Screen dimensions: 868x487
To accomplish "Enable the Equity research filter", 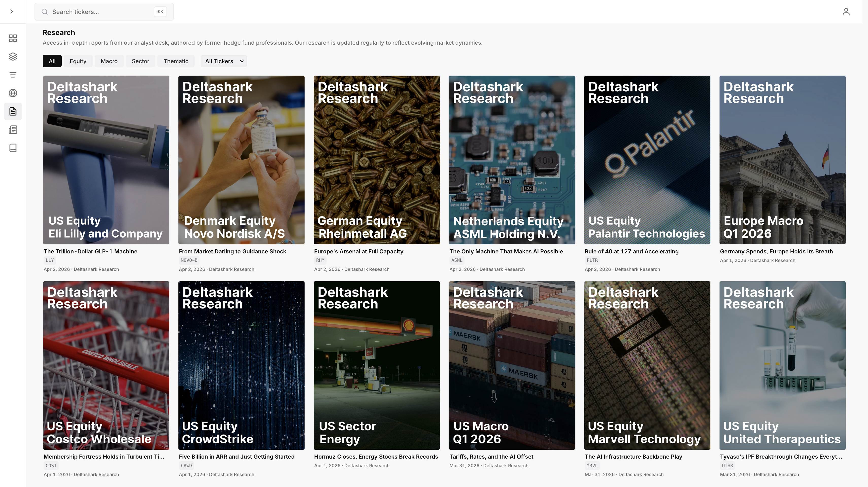I will [78, 61].
